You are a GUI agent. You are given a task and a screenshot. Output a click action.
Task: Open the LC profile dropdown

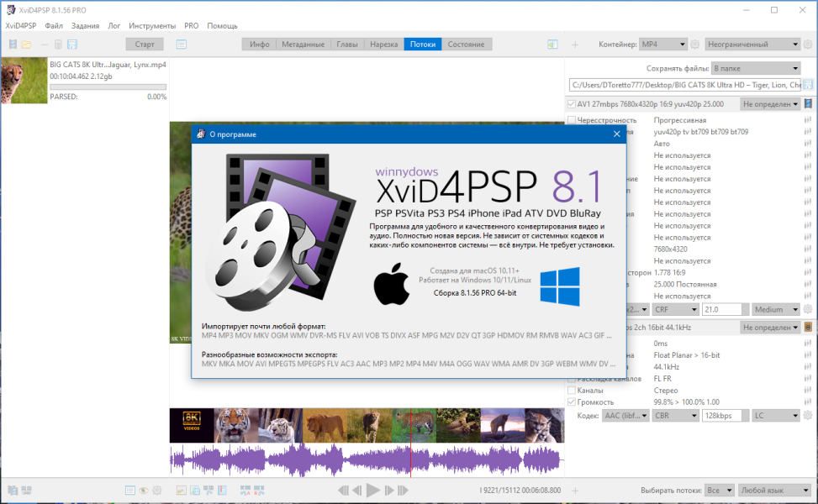776,416
